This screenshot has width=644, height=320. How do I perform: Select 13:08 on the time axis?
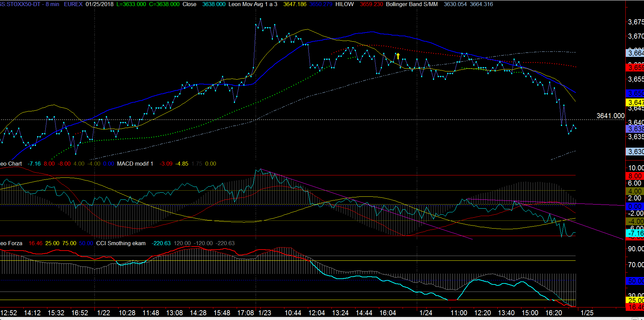point(174,313)
